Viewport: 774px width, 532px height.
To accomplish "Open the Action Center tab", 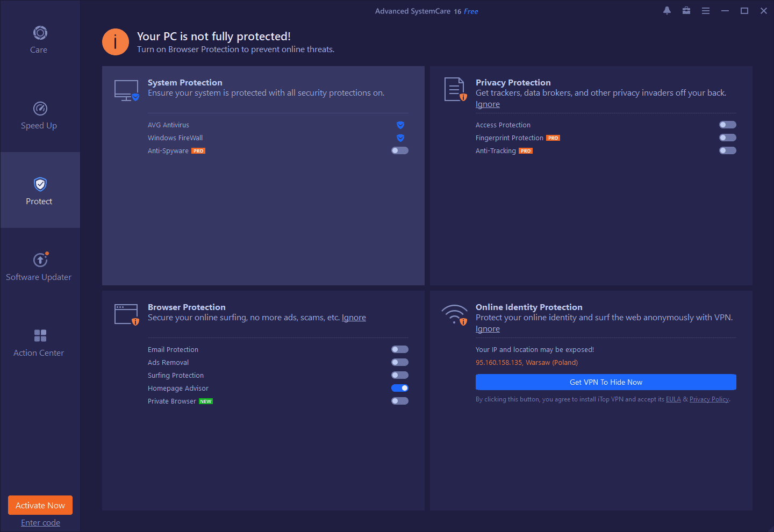I will pos(40,342).
